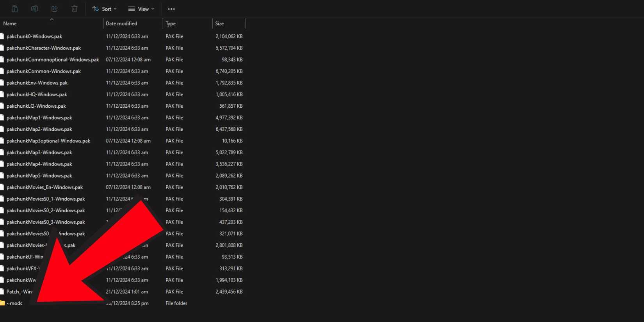Click the Rename icon in toolbar
This screenshot has height=322, width=644.
(x=34, y=9)
